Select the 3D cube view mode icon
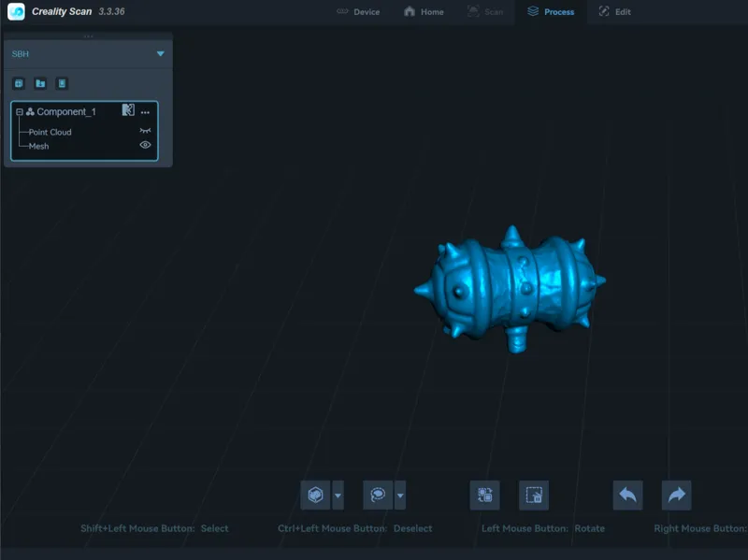 315,495
